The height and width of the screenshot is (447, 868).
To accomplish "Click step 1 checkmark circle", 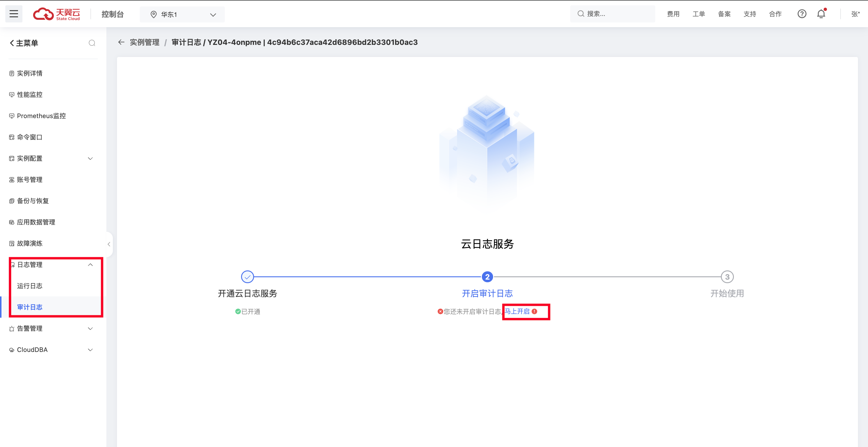I will pos(247,277).
